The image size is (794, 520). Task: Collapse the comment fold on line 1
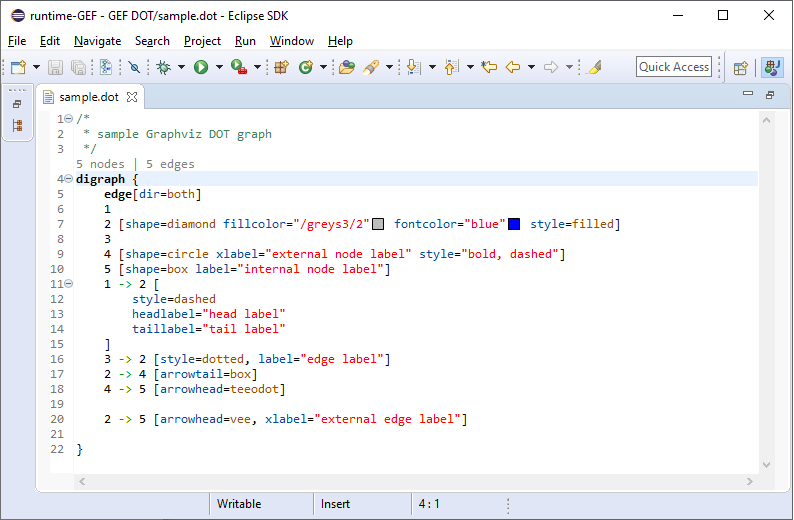click(x=68, y=120)
